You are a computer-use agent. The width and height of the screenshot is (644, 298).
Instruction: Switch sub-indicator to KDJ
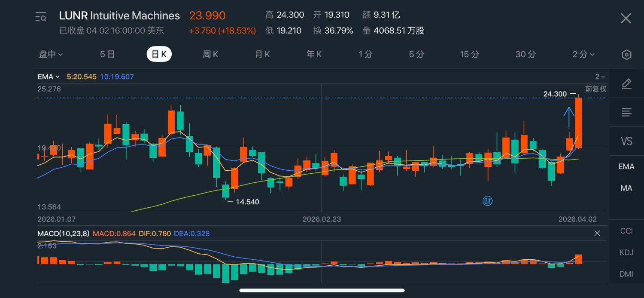tap(626, 252)
